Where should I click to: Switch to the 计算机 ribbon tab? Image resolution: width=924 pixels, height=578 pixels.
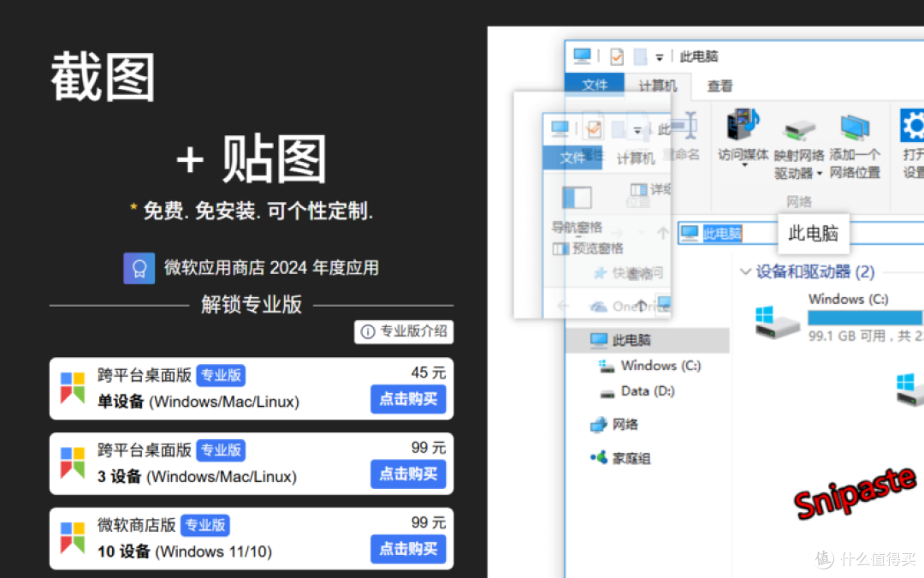click(658, 86)
